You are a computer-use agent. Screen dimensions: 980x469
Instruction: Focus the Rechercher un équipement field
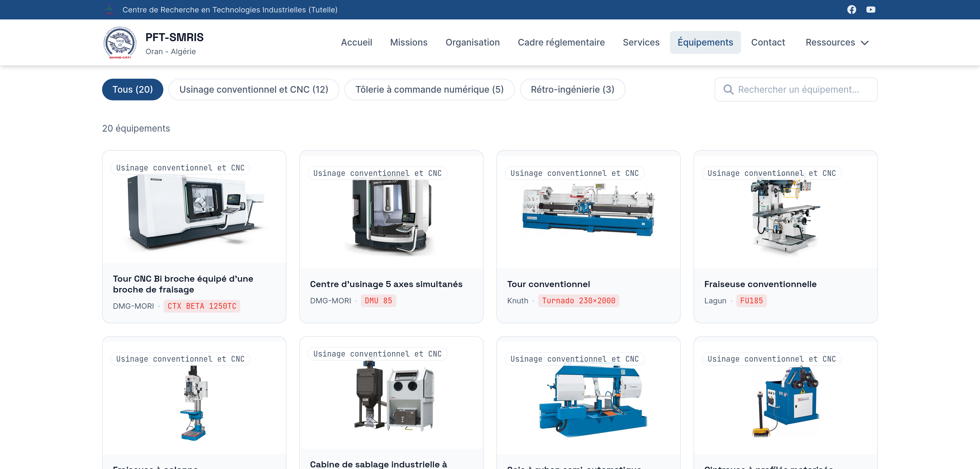tap(796, 90)
